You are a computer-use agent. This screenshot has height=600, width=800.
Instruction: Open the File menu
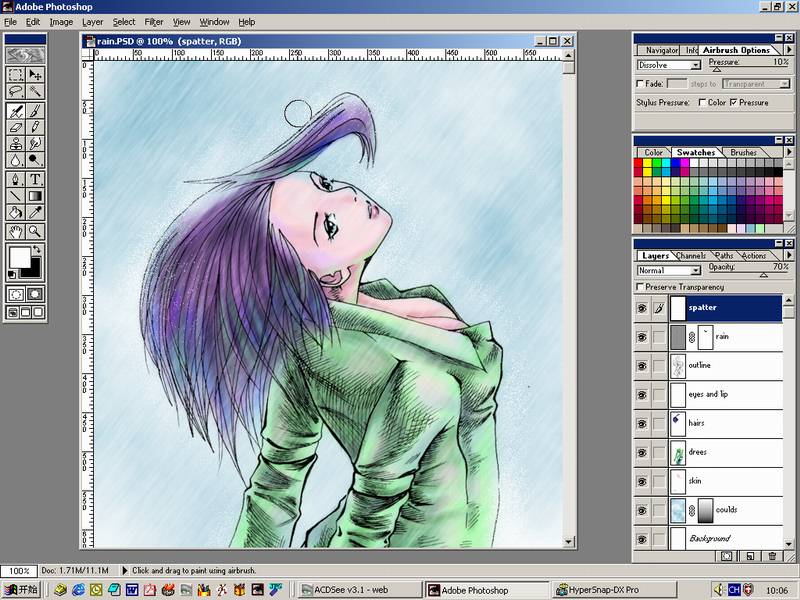tap(10, 22)
